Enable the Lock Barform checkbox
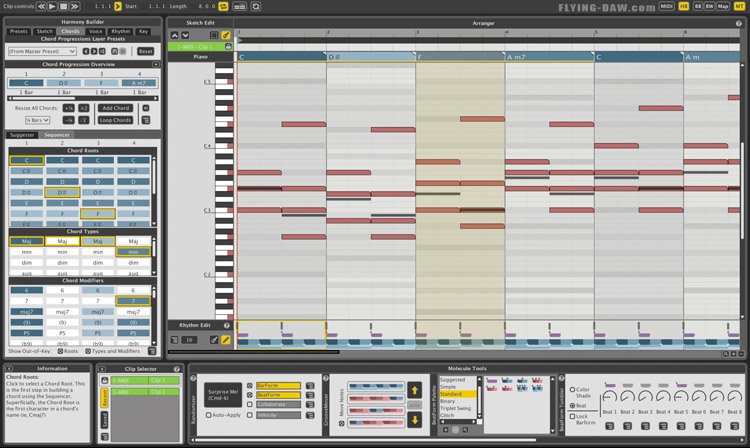The height and width of the screenshot is (448, 750). click(x=572, y=416)
